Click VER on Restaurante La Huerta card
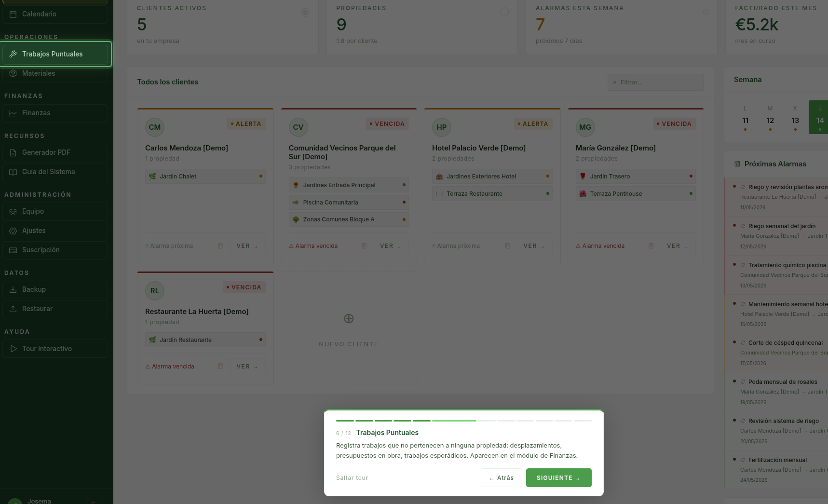This screenshot has width=828, height=504. (x=247, y=367)
